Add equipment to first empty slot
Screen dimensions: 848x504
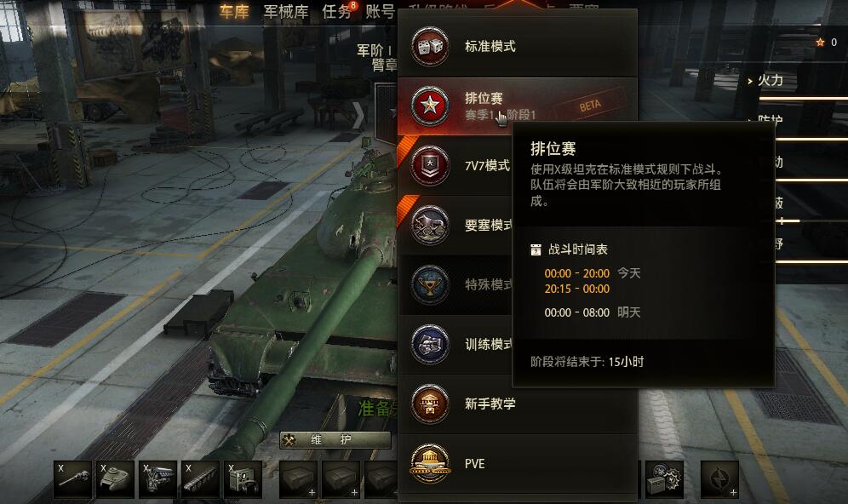pyautogui.click(x=299, y=479)
